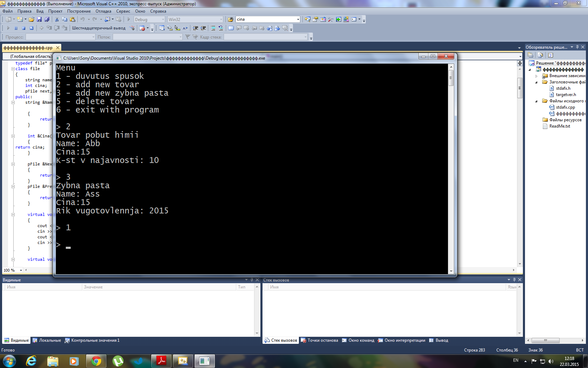Screen dimensions: 588x368
Task: Expand the Внешние зависимости tree node
Action: click(536, 76)
